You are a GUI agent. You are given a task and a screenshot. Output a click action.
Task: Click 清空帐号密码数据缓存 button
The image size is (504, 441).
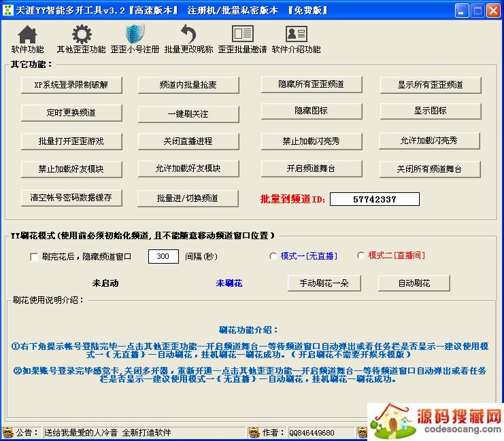[x=71, y=198]
